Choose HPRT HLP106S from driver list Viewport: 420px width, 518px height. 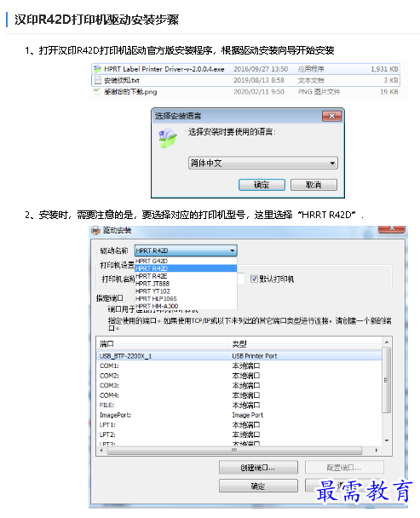click(186, 299)
